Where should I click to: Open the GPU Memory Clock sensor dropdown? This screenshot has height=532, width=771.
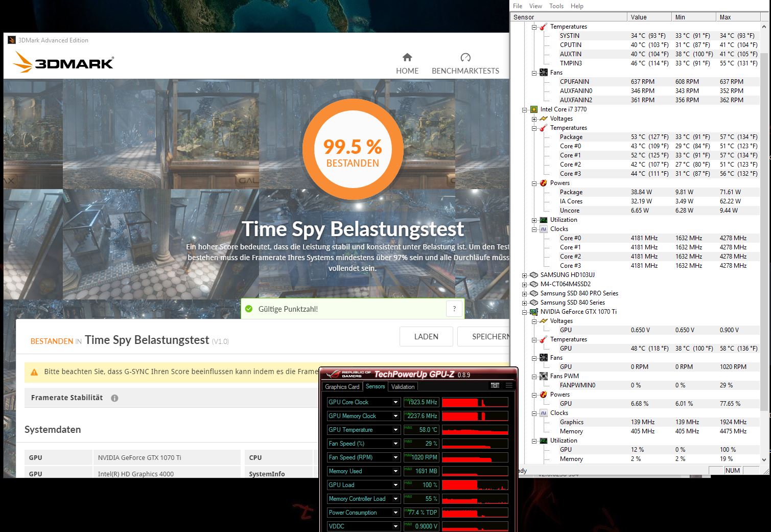(x=395, y=416)
